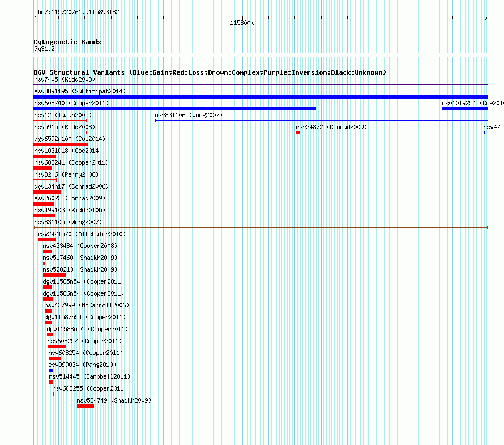Select the Cytogenetic Bands track title
Image resolution: width=504 pixels, height=445 pixels.
coord(67,42)
